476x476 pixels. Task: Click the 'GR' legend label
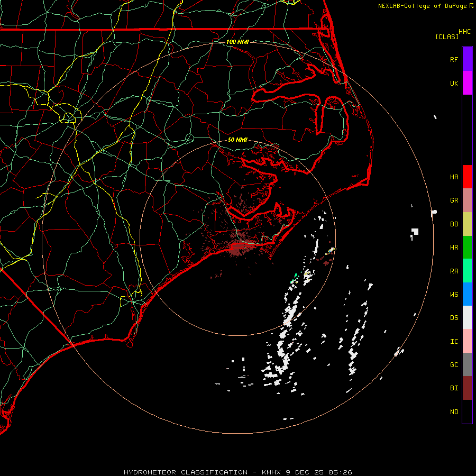click(x=454, y=200)
